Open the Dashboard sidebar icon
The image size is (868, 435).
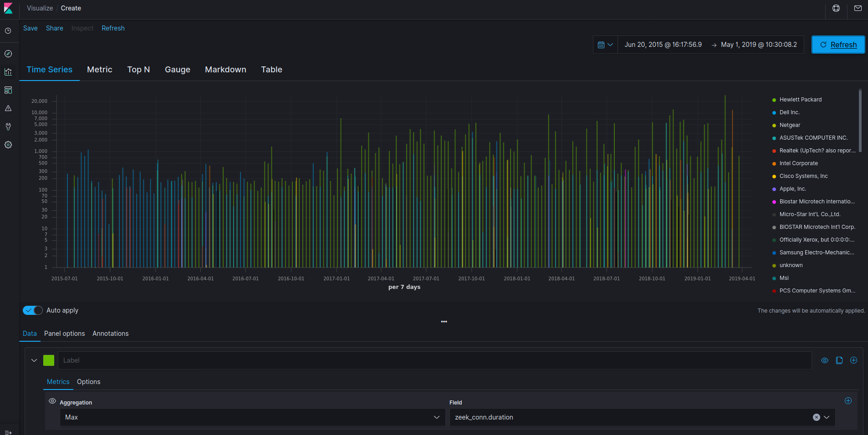click(x=8, y=90)
